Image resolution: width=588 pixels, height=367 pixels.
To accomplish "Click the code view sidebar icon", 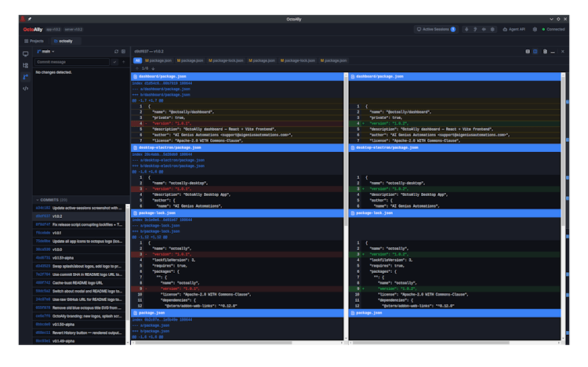I will click(25, 89).
